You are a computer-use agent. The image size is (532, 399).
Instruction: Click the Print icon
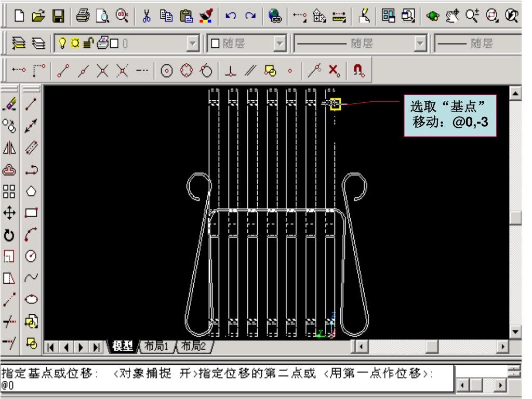(83, 16)
